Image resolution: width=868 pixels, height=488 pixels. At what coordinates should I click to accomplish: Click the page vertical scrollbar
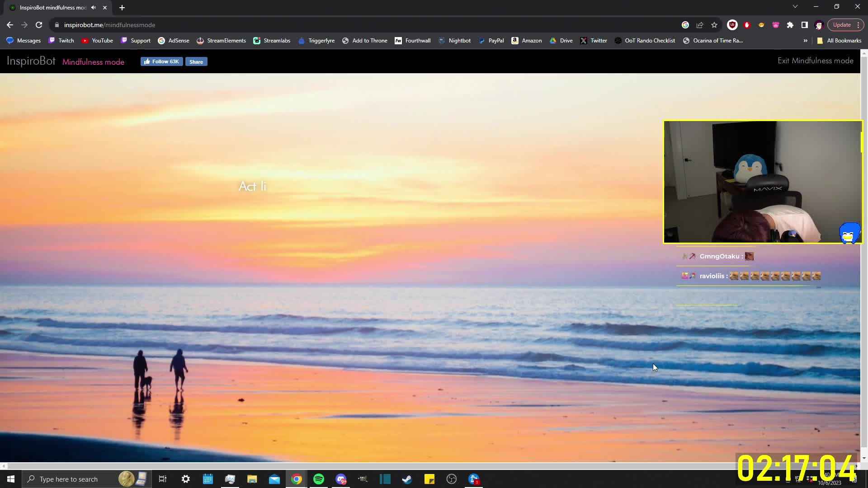[x=864, y=253]
